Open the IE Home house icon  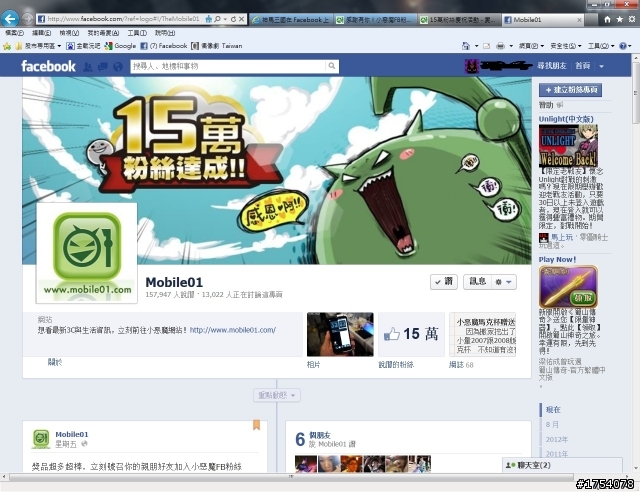point(607,19)
